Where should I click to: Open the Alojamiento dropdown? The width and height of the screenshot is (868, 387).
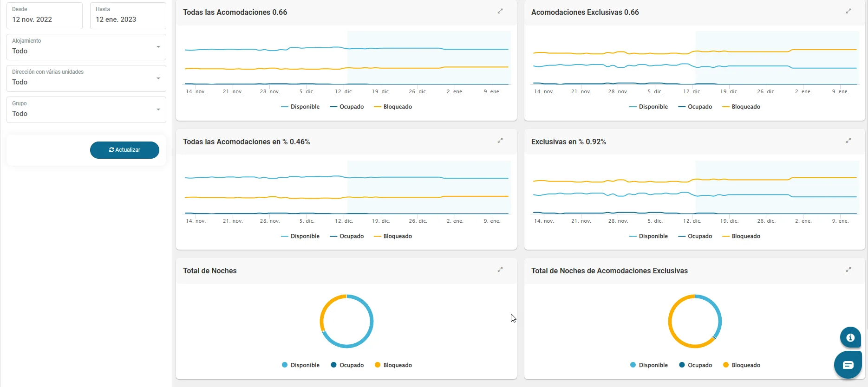tap(86, 47)
